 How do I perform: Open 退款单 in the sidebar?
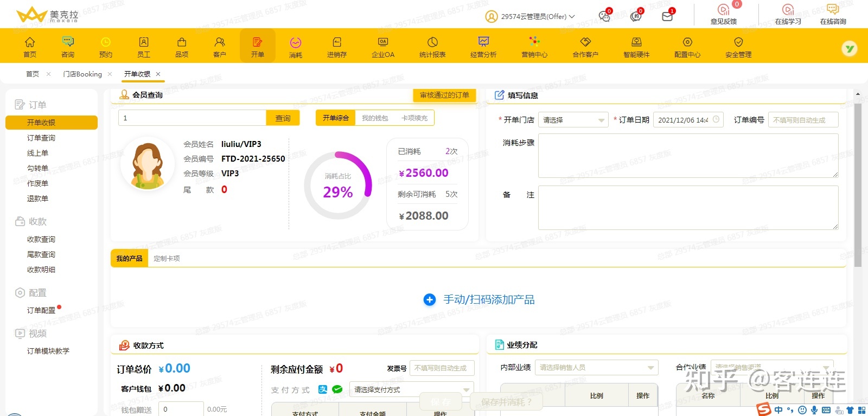(x=37, y=199)
